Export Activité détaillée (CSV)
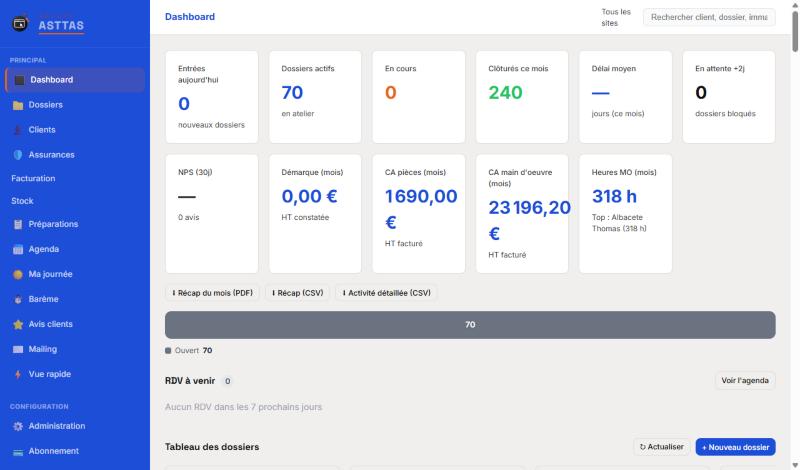Viewport: 800px width, 470px height. pyautogui.click(x=386, y=293)
